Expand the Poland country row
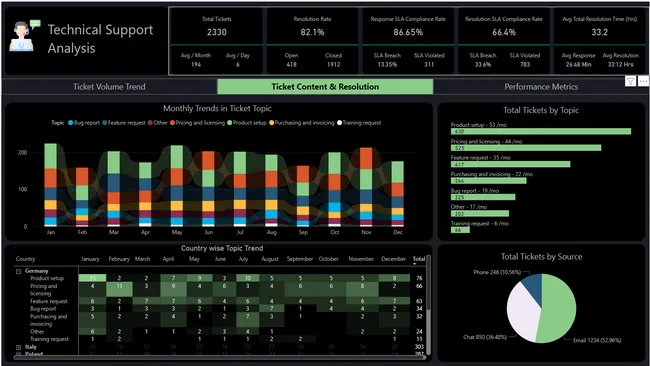The image size is (650, 366). tap(18, 354)
